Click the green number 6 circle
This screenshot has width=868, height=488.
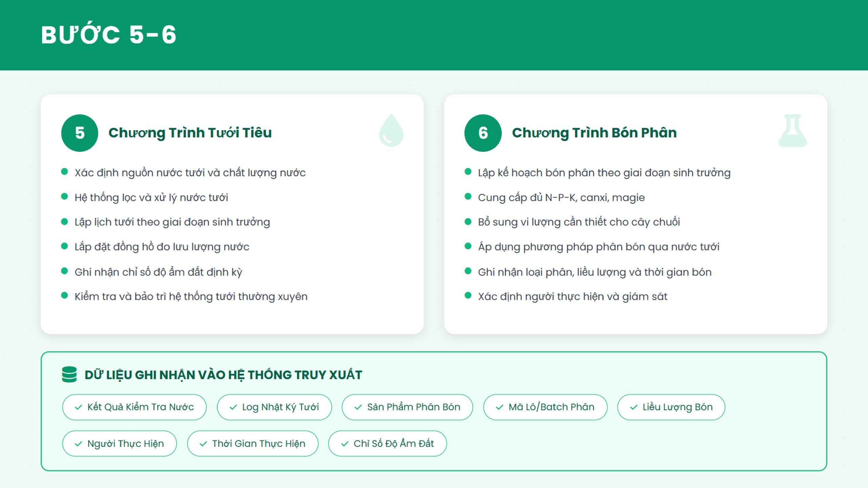(483, 133)
